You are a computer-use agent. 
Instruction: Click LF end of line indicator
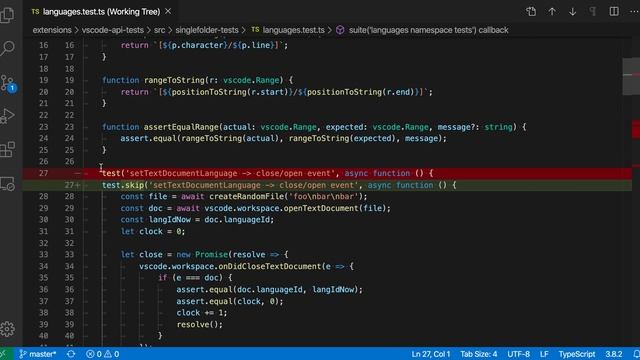pyautogui.click(x=544, y=354)
